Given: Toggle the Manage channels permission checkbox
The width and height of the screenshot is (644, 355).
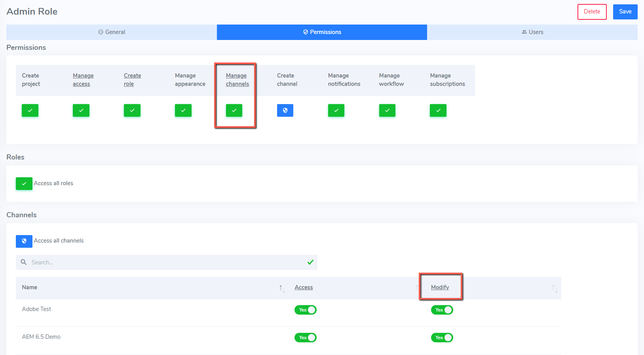Looking at the screenshot, I should click(x=234, y=110).
